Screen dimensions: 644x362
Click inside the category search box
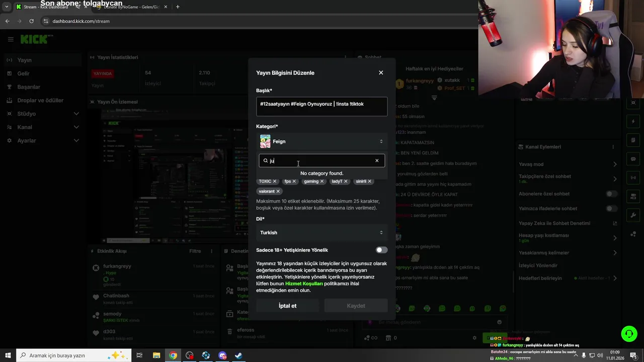coord(321,161)
